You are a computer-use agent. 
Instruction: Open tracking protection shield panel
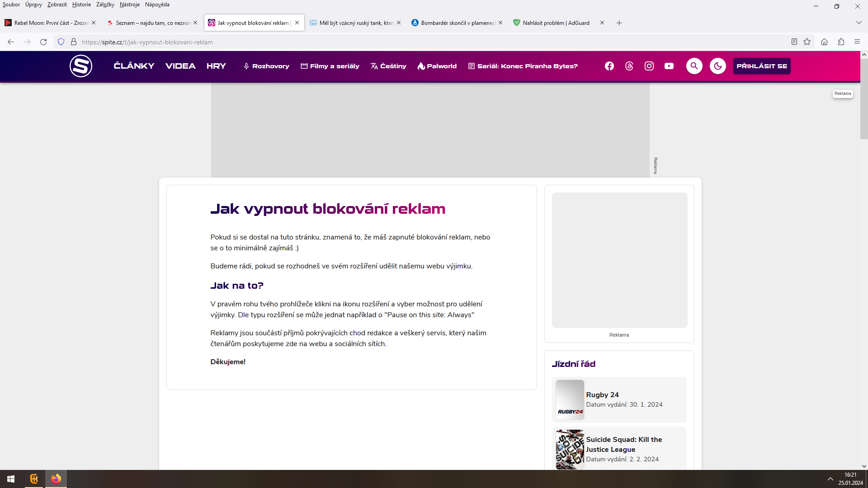click(61, 42)
